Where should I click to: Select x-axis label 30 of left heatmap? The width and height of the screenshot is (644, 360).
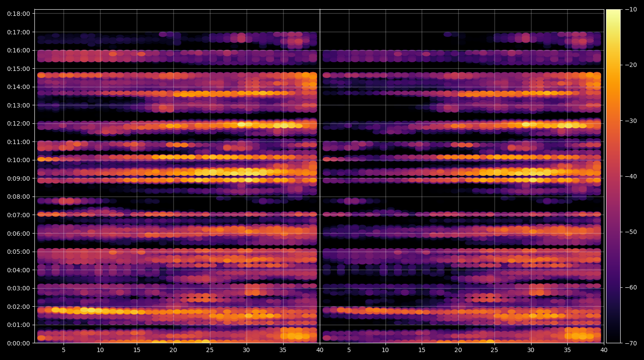tap(246, 350)
